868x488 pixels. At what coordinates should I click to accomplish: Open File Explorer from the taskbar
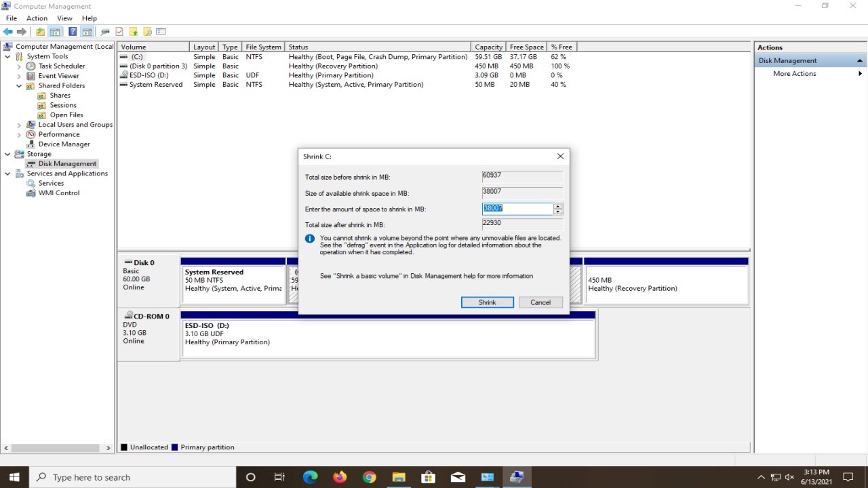[x=399, y=477]
